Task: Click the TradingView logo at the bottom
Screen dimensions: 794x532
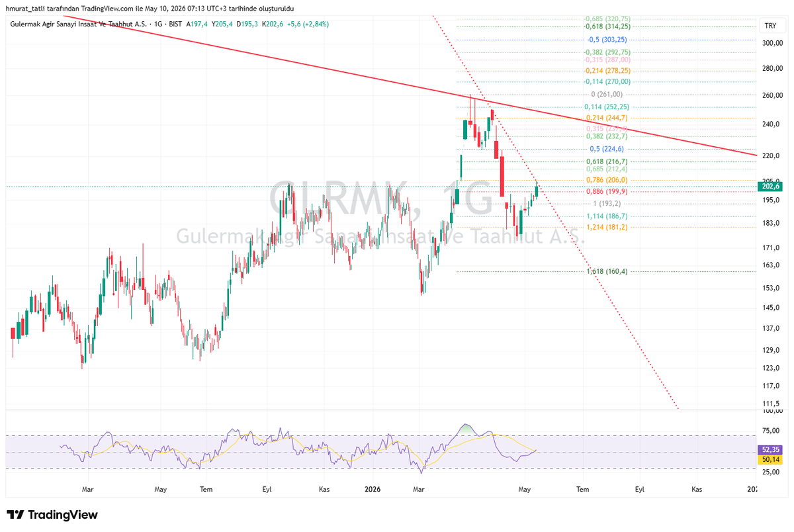Action: tap(52, 515)
